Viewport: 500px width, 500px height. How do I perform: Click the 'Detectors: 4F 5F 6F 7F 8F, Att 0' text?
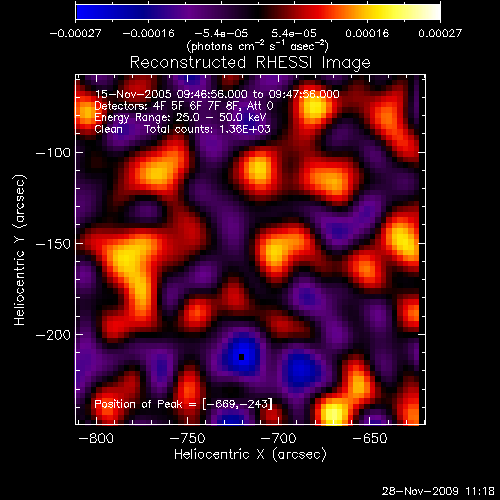tap(184, 106)
